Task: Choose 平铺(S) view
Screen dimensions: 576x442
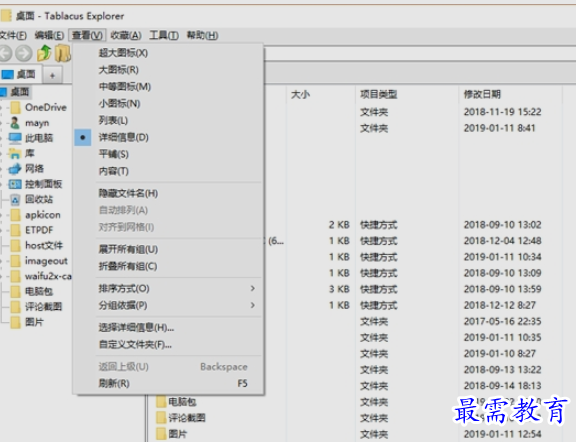Action: pyautogui.click(x=168, y=154)
